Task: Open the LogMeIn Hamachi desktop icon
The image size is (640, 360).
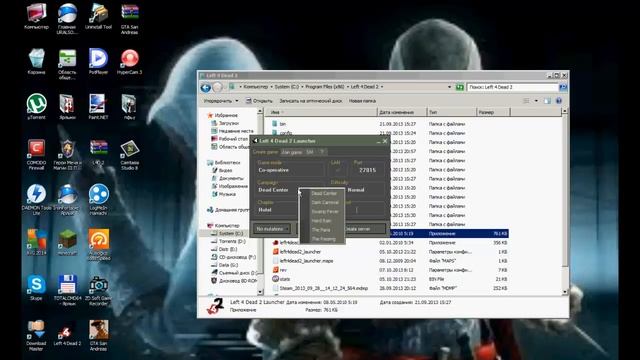Action: [x=98, y=200]
